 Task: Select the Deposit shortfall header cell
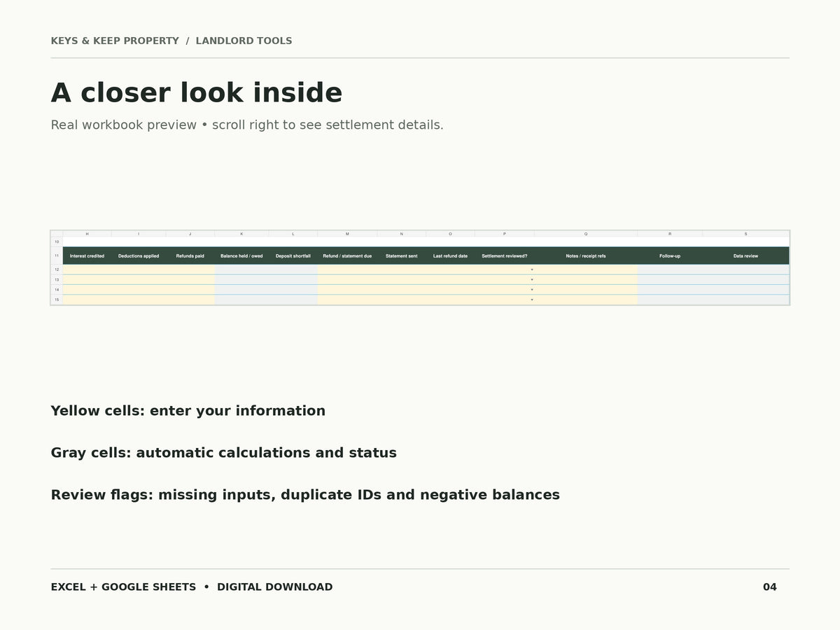pos(293,255)
